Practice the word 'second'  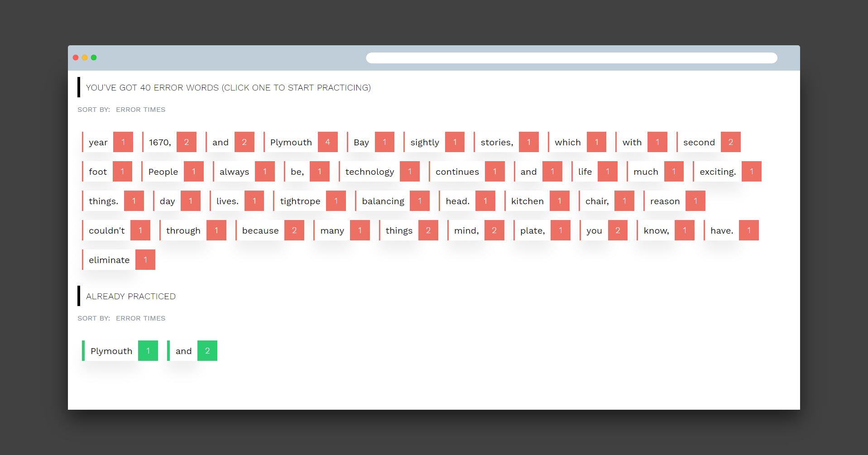709,142
